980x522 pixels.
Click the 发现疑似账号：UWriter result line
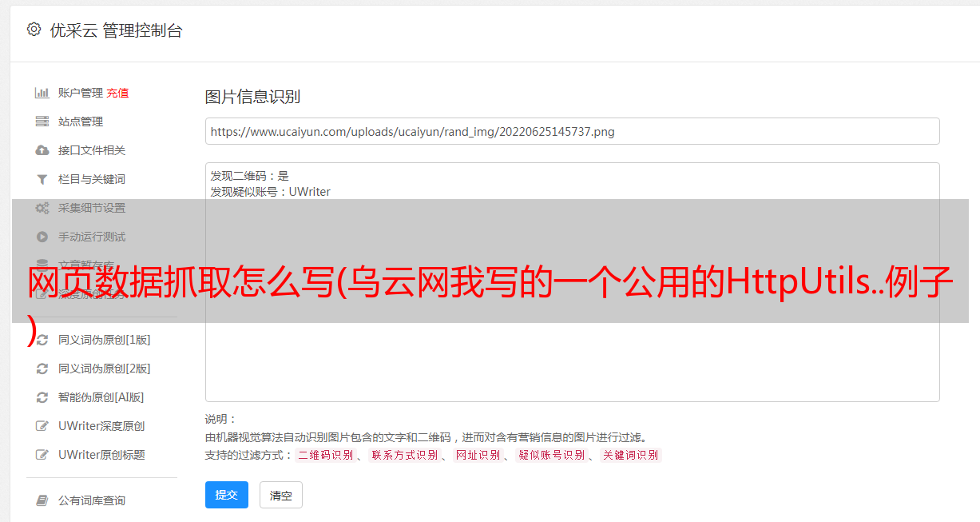click(271, 192)
